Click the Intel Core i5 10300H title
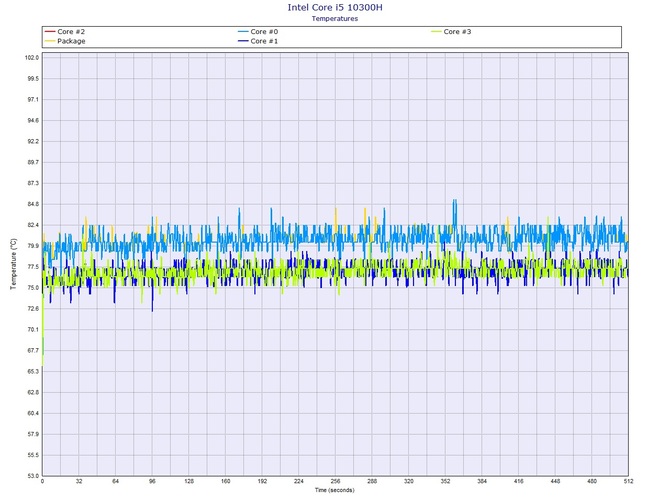The width and height of the screenshot is (670, 502). [x=335, y=7]
